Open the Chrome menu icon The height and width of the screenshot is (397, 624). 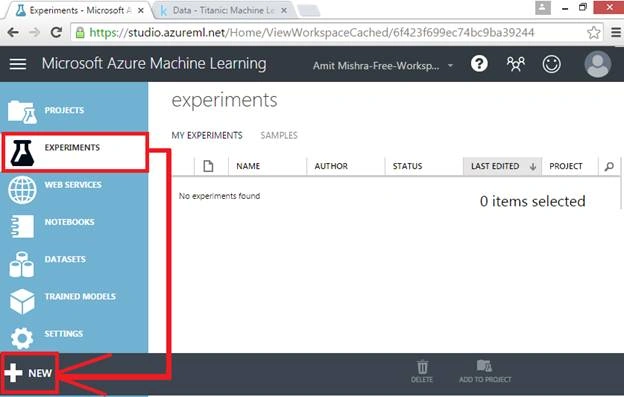[x=616, y=32]
